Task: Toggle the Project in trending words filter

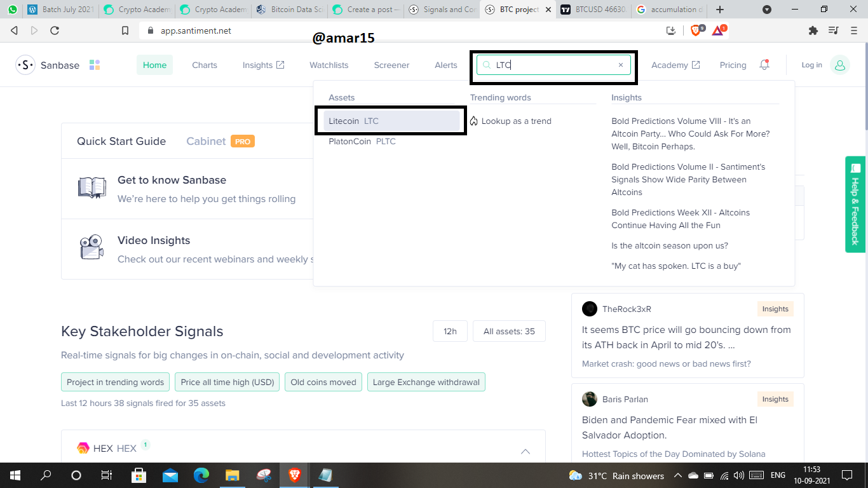Action: (x=116, y=382)
